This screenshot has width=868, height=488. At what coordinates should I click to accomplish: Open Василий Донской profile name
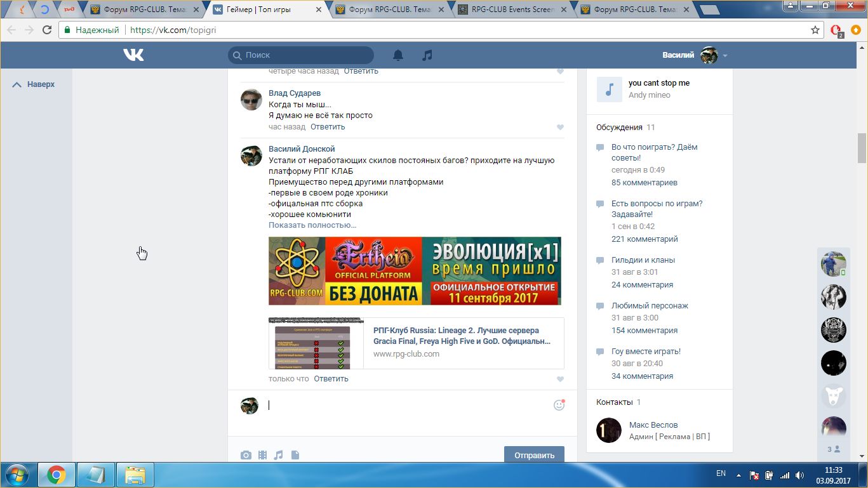(x=302, y=149)
